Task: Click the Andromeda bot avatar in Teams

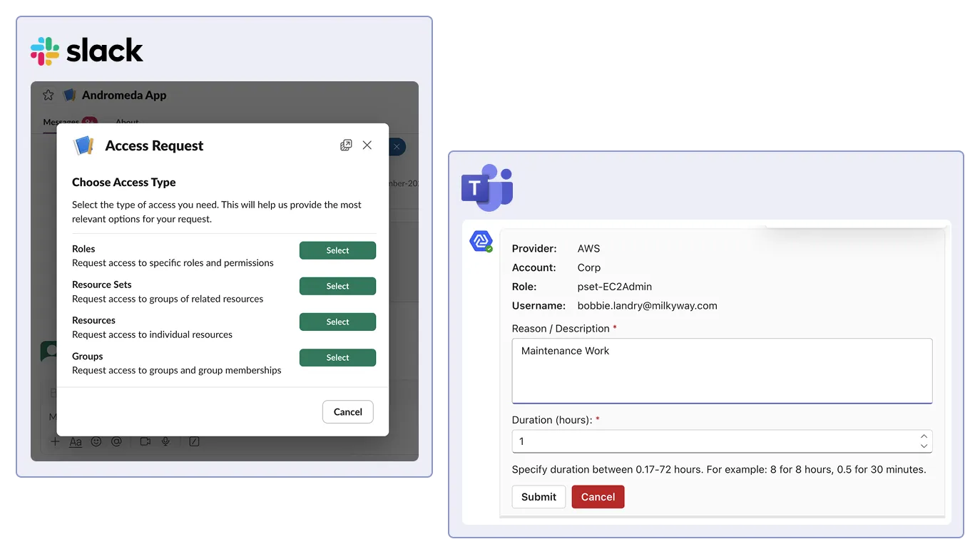Action: (481, 242)
